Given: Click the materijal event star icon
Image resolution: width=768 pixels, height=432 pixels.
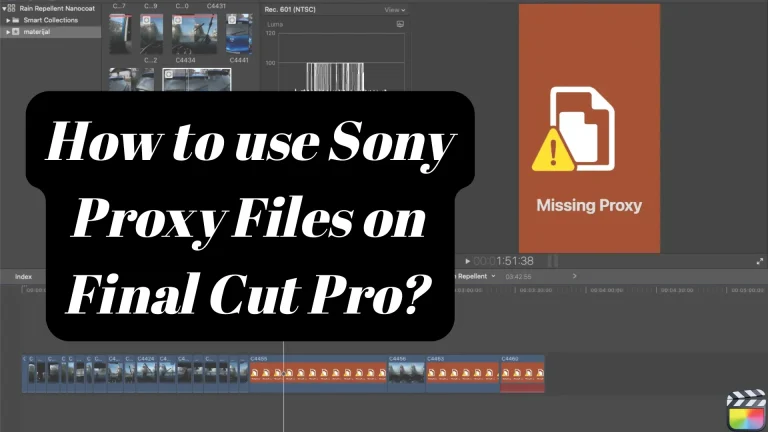Looking at the screenshot, I should pyautogui.click(x=16, y=32).
